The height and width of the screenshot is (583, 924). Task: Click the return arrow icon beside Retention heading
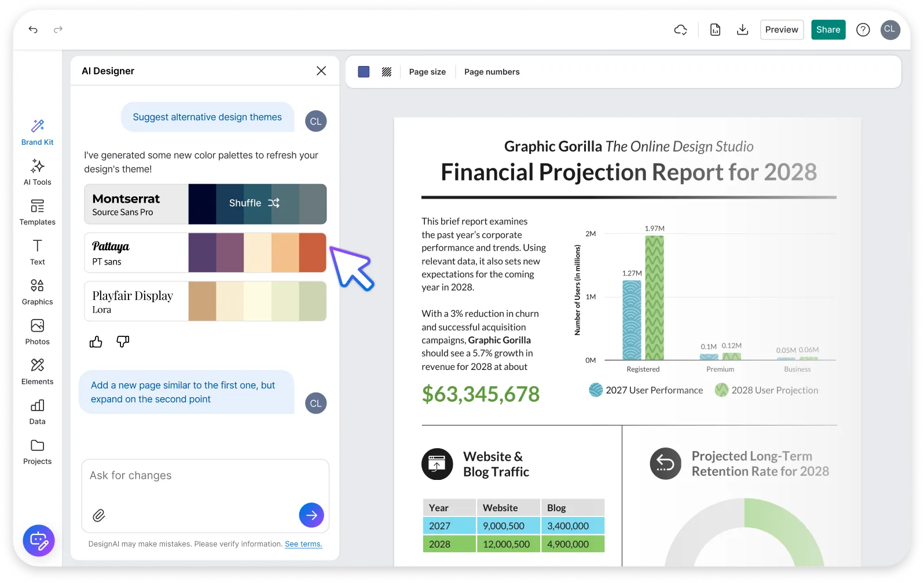[665, 464]
